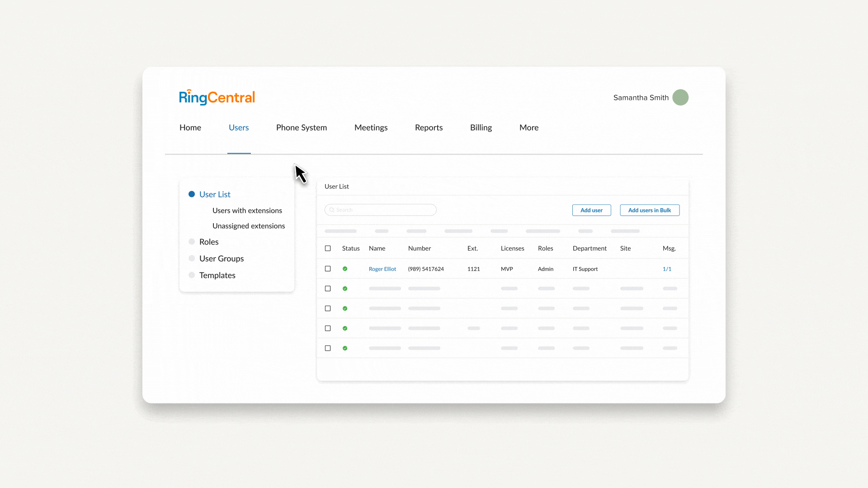Click Samantha Smith's green avatar circle
868x488 pixels.
pos(680,98)
